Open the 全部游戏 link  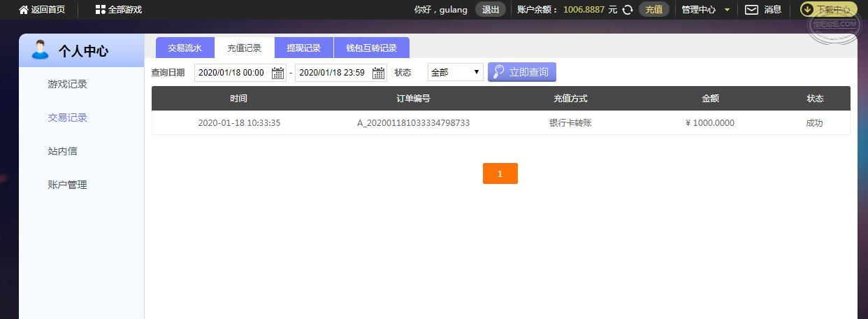coord(125,10)
